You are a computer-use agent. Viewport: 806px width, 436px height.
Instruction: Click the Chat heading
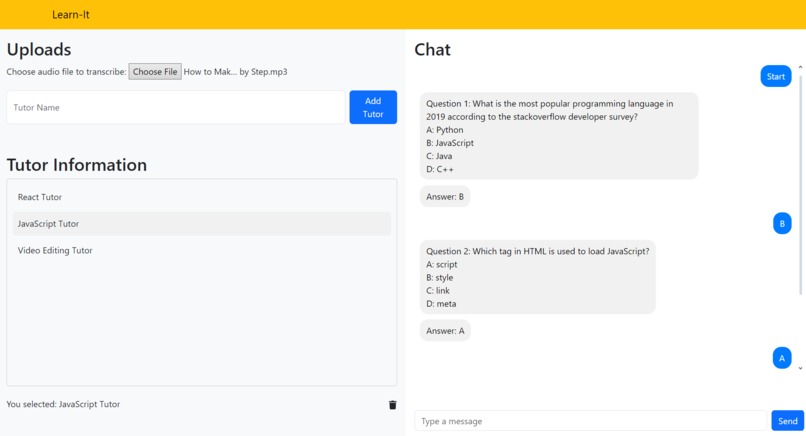(432, 49)
